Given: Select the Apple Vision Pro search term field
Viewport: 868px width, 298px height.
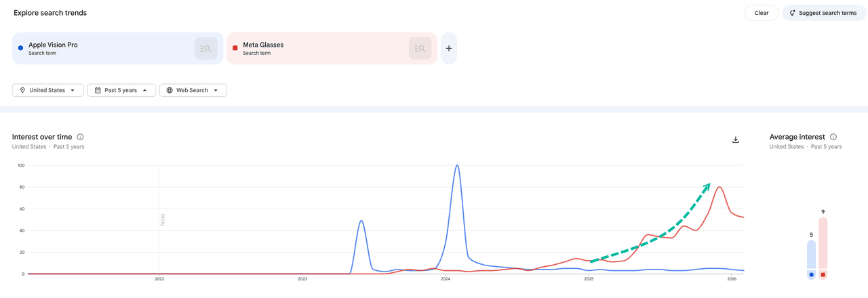Looking at the screenshot, I should pyautogui.click(x=102, y=48).
